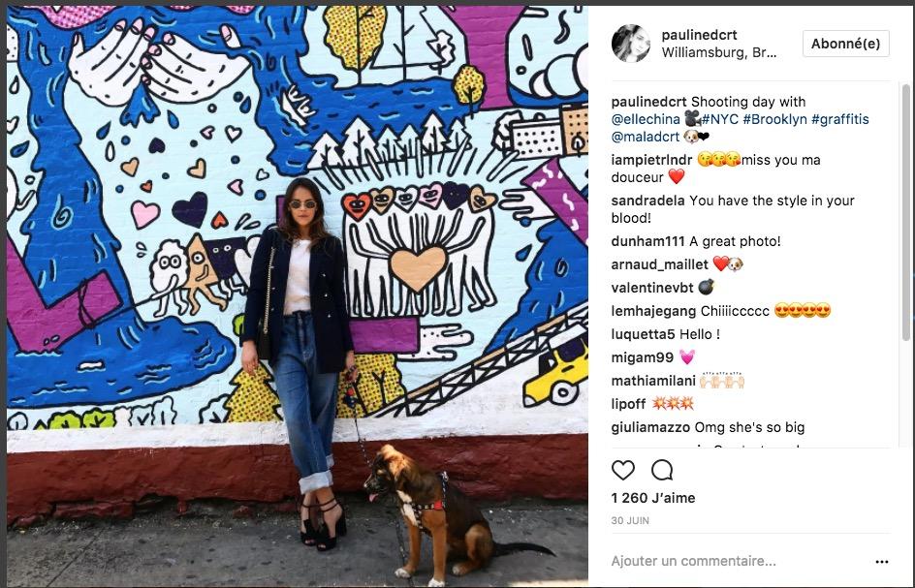Click the mural photo of the post
Screen dimensions: 915x588
(297, 296)
